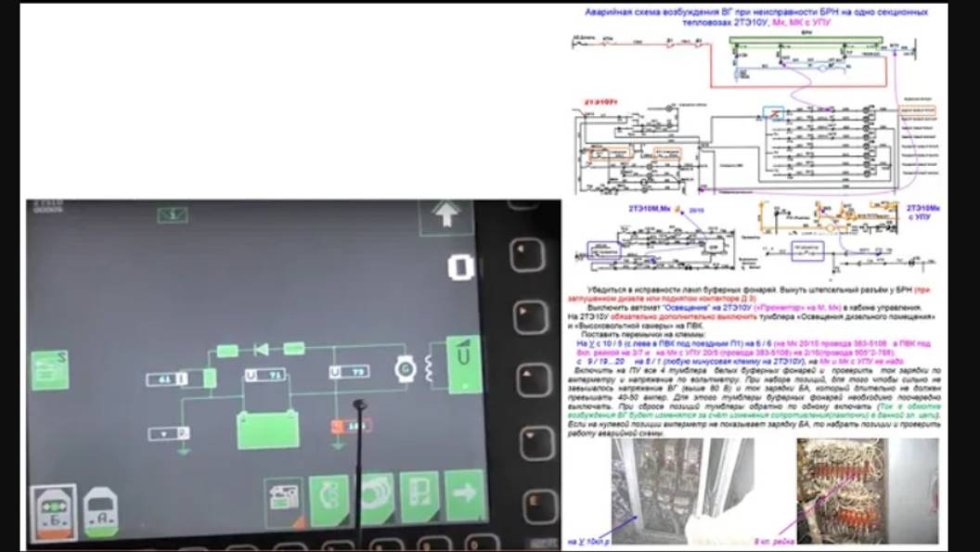Image resolution: width=980 pixels, height=552 pixels.
Task: Select the green battery symbol
Action: 268,430
